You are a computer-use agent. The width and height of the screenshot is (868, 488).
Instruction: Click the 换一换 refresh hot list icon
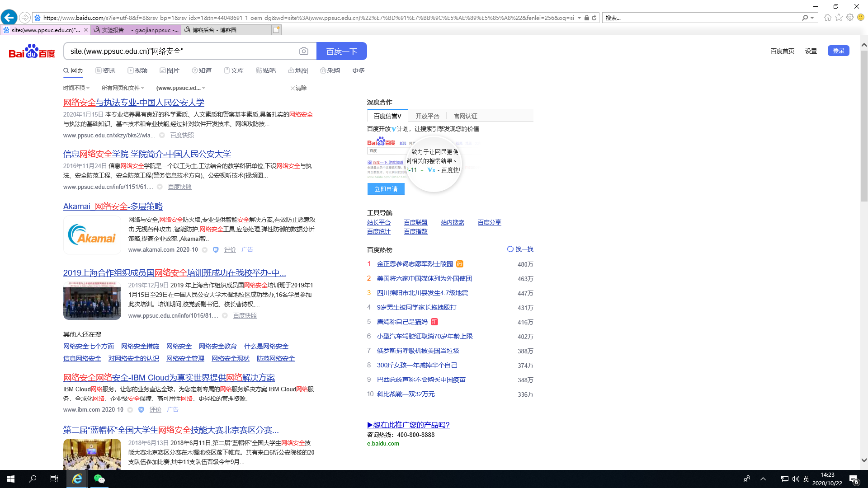click(510, 249)
